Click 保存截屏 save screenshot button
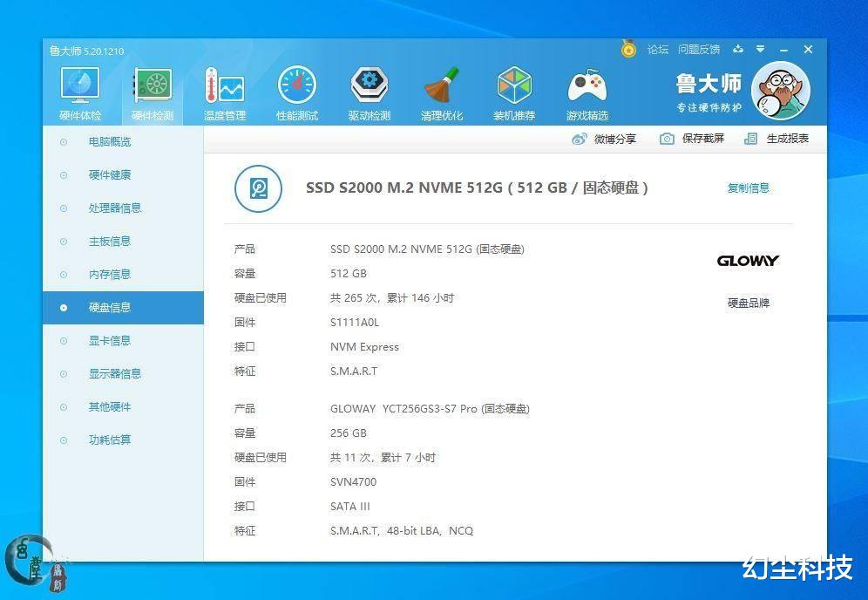The width and height of the screenshot is (868, 600). tap(692, 139)
